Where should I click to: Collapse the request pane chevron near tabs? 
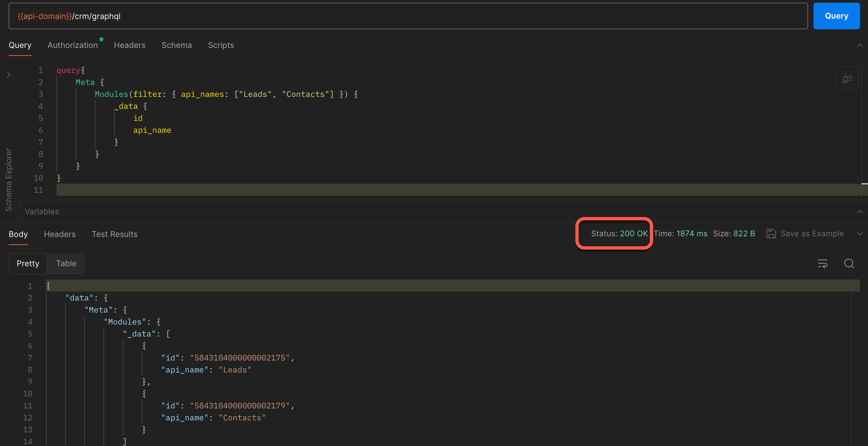point(860,45)
